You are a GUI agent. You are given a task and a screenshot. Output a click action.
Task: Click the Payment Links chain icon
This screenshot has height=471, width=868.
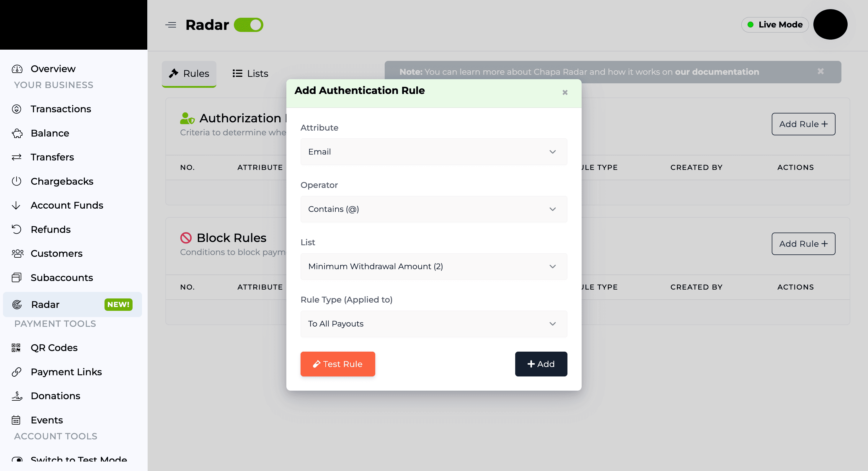[17, 371]
